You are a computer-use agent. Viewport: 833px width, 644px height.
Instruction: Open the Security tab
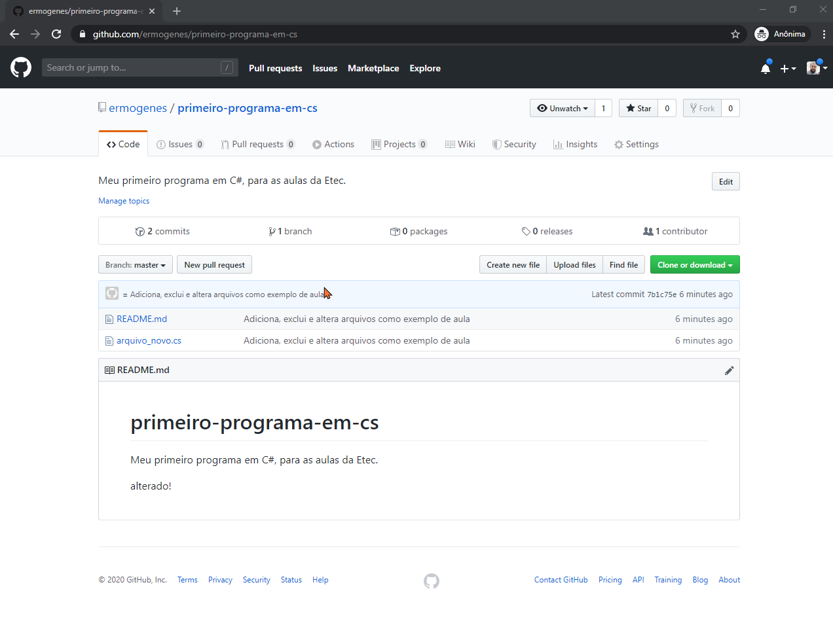514,144
